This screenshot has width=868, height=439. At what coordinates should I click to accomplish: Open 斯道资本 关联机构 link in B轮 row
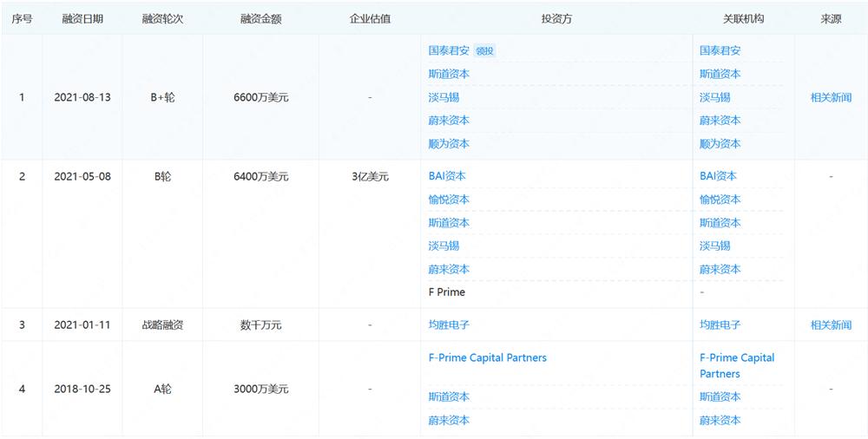(x=720, y=223)
